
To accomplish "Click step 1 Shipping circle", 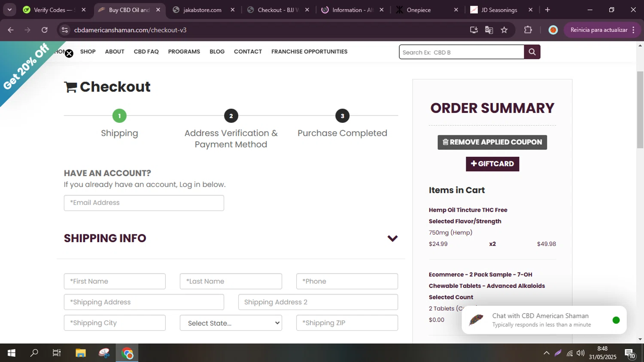I will pos(119,116).
